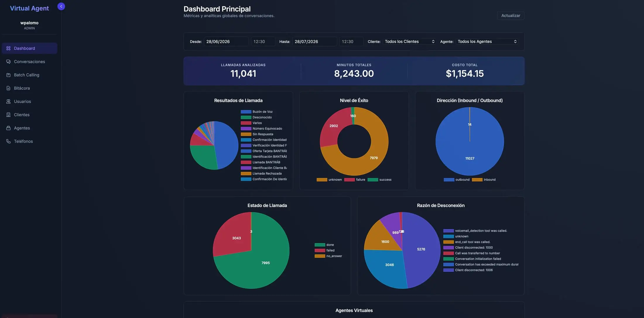Click the Actualizar button

[x=511, y=16]
